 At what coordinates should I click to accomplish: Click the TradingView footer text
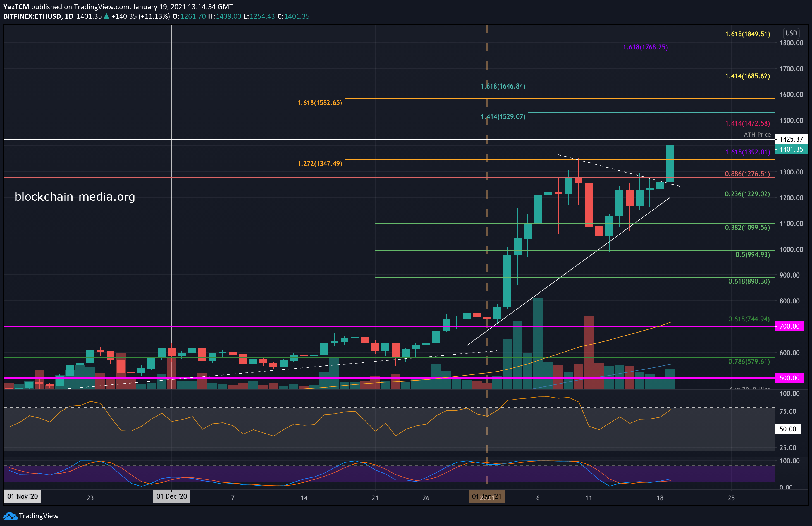pos(39,516)
